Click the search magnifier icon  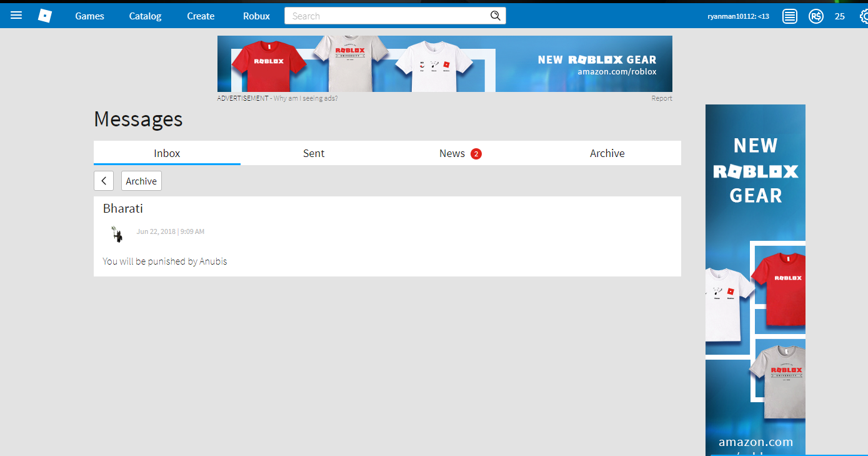pos(496,16)
